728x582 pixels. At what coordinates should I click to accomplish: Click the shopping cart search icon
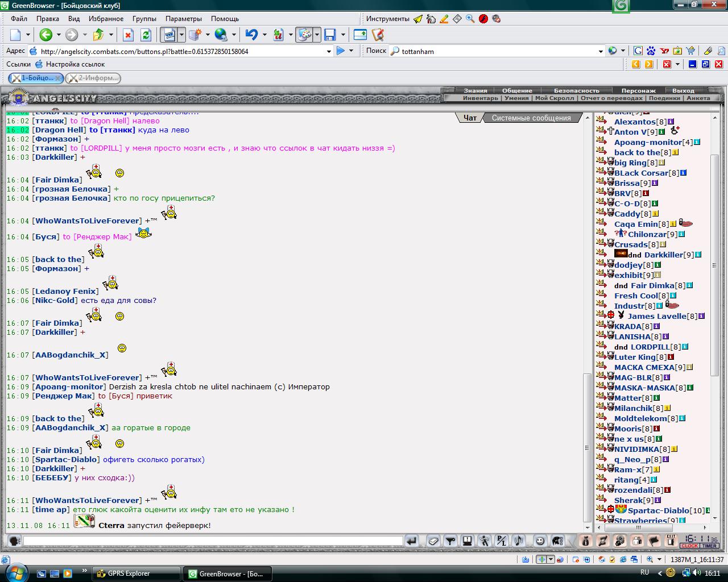690,51
